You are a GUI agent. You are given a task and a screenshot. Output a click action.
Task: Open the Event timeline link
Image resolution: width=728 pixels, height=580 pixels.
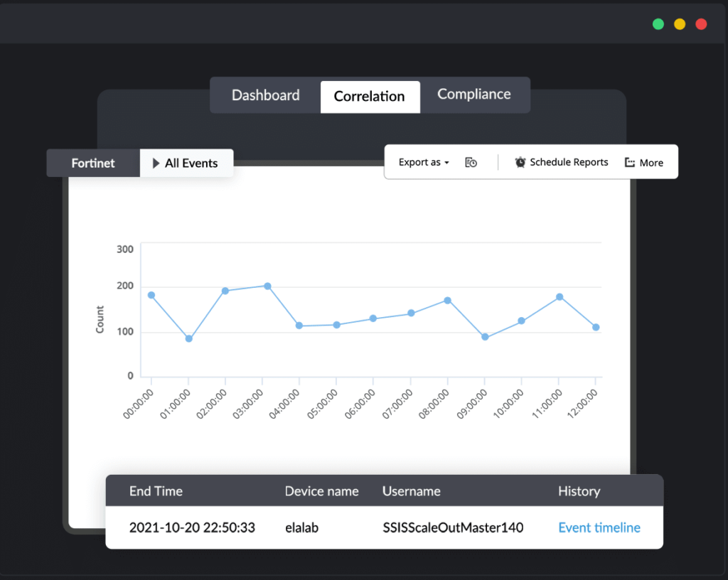598,527
